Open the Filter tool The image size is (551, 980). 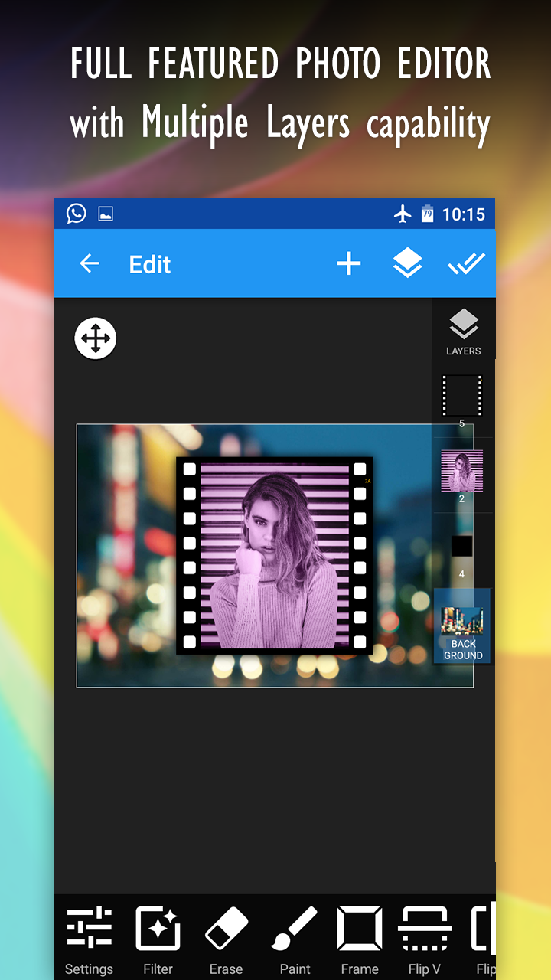pyautogui.click(x=158, y=941)
